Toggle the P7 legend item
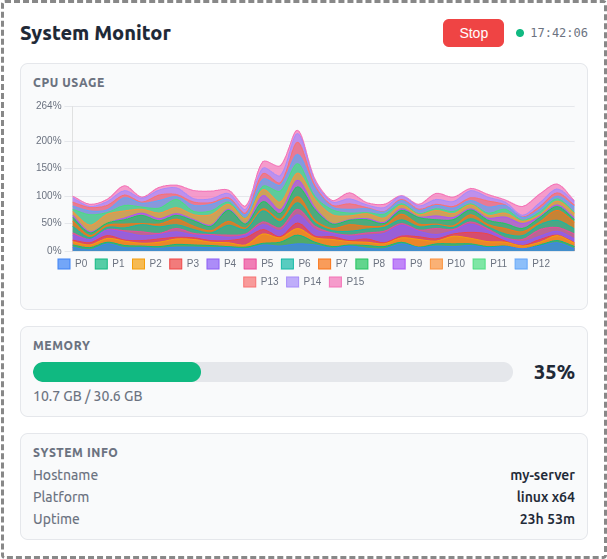Screen dimensions: 607x559 333,263
